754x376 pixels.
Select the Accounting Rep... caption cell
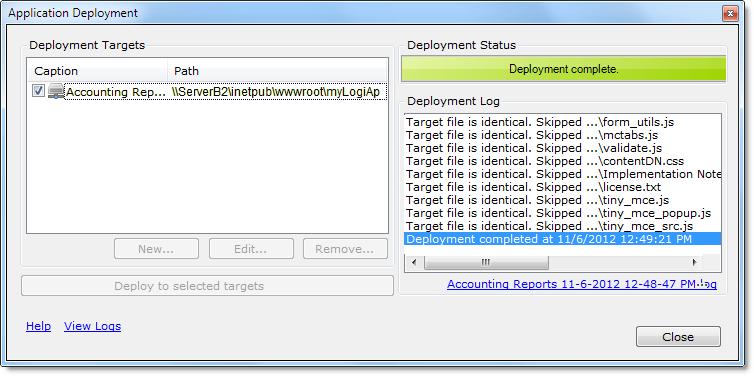click(x=115, y=92)
